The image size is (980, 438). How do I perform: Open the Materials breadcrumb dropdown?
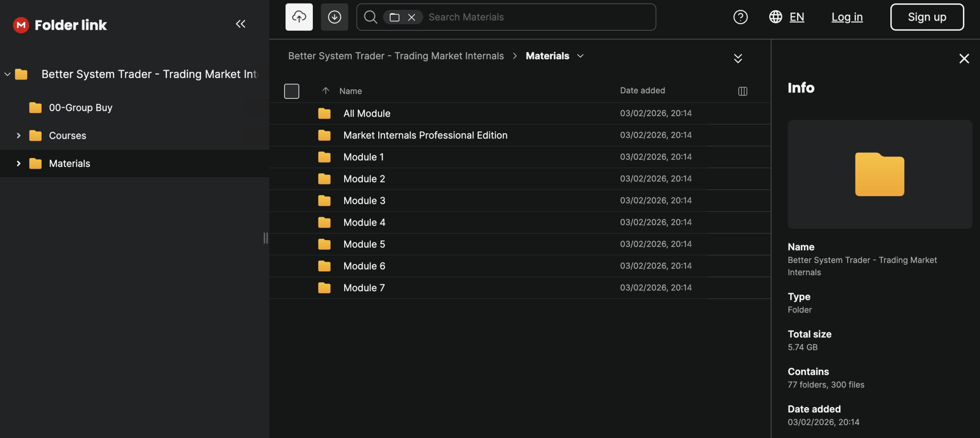[x=580, y=56]
